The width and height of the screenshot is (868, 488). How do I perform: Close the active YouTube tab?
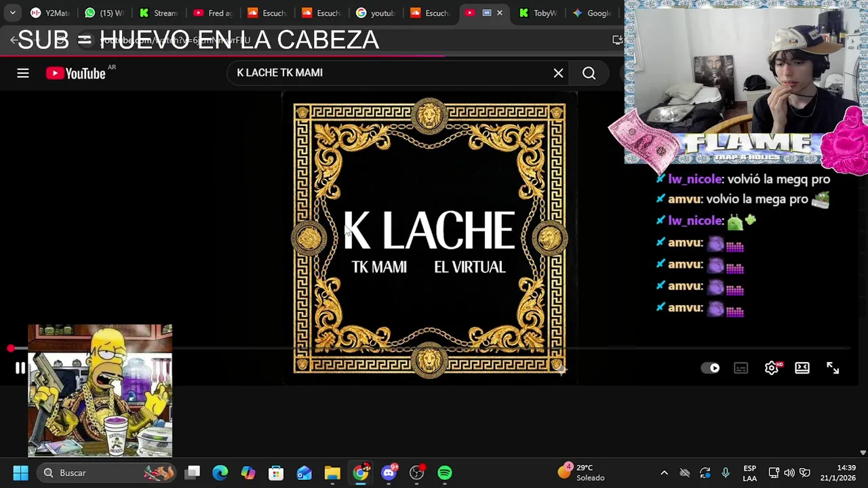500,13
